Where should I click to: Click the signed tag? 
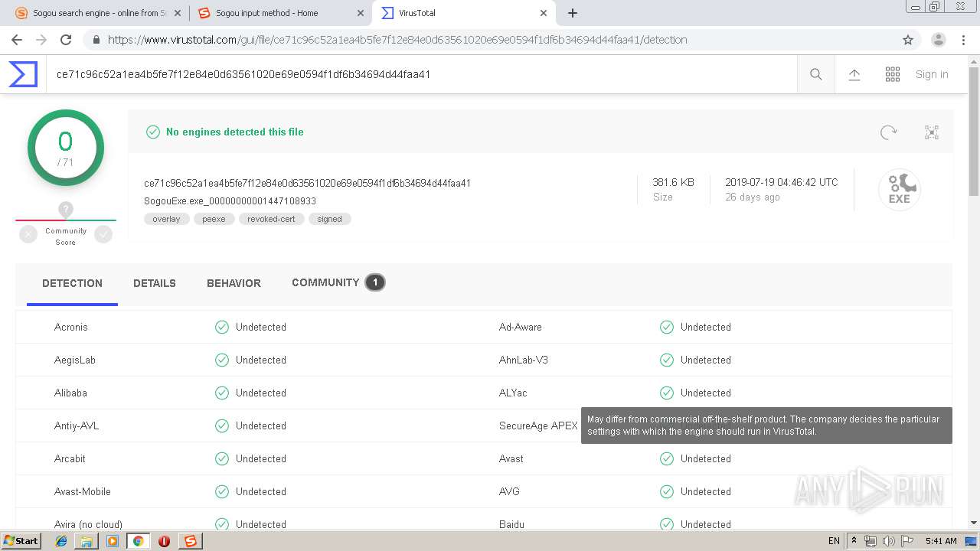click(329, 219)
